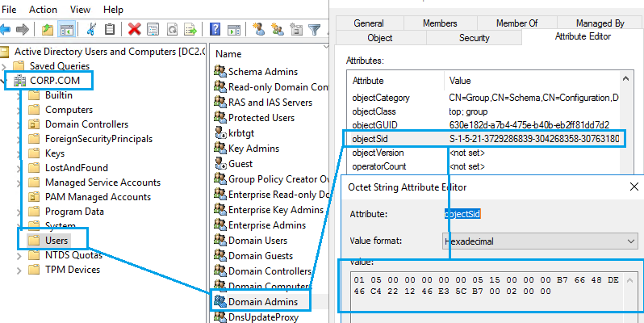This screenshot has height=323, width=644.
Task: Select the Users container in tree
Action: 56,239
